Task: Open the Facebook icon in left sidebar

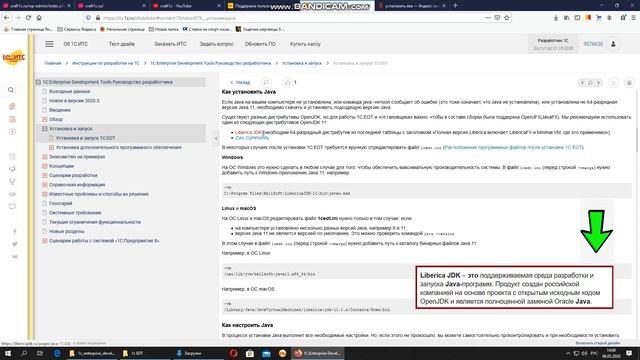Action: tap(15, 231)
